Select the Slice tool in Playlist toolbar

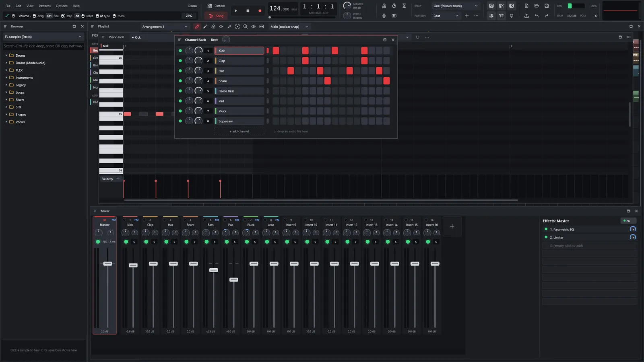coord(229,27)
